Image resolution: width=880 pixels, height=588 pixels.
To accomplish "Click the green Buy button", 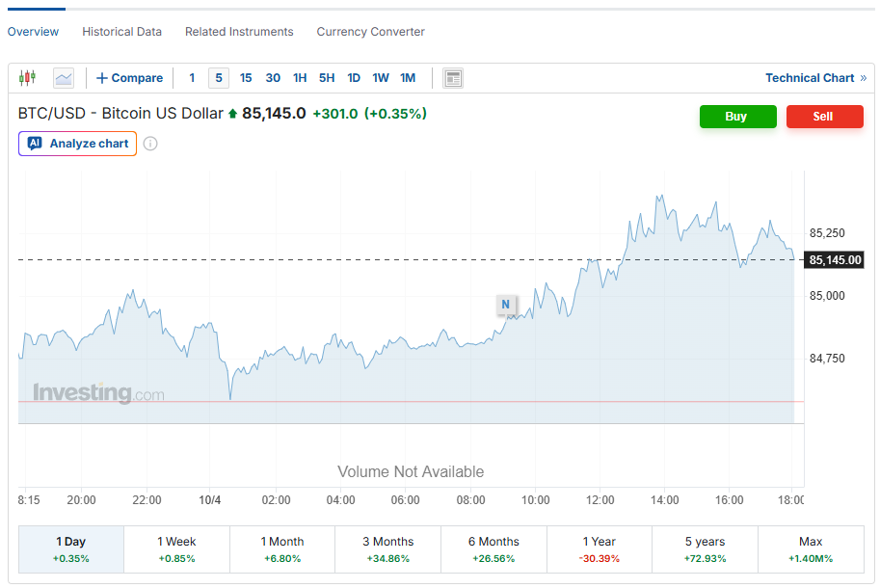I will pyautogui.click(x=738, y=116).
